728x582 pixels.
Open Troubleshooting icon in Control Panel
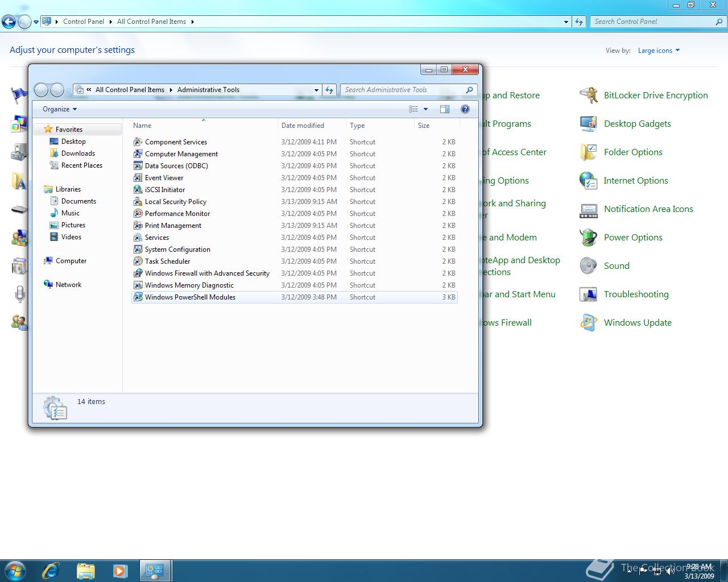[x=589, y=294]
